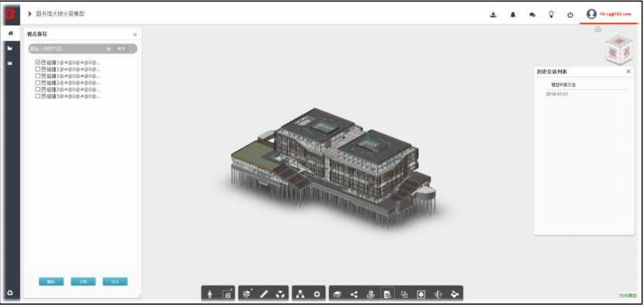
Task: Check the 碰撞3 viewpoint checkbox
Action: click(38, 96)
